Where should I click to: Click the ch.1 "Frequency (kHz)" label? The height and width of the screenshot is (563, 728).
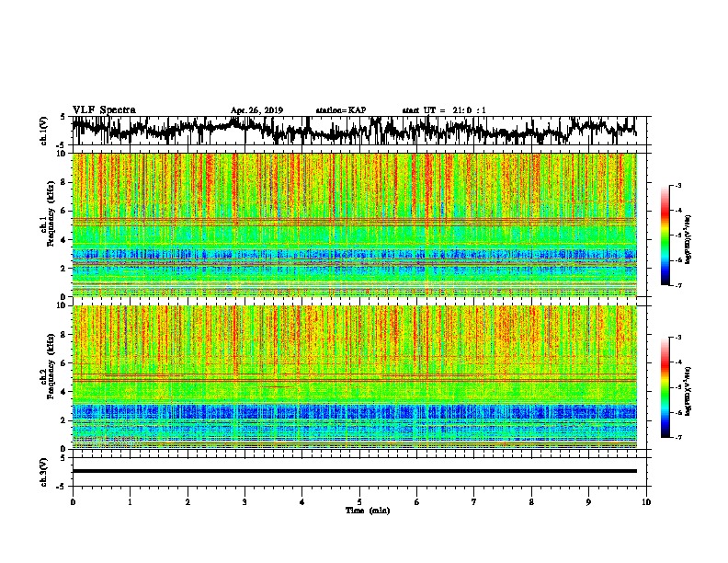point(51,213)
